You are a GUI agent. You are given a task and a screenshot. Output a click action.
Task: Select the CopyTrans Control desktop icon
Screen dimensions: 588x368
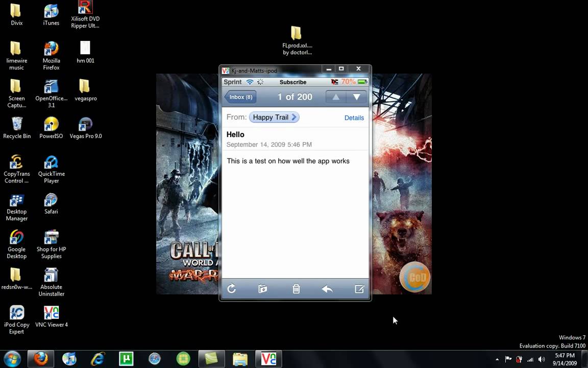point(16,169)
